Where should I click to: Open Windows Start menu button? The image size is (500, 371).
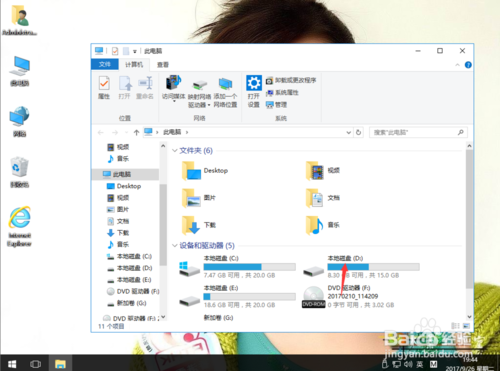12,363
